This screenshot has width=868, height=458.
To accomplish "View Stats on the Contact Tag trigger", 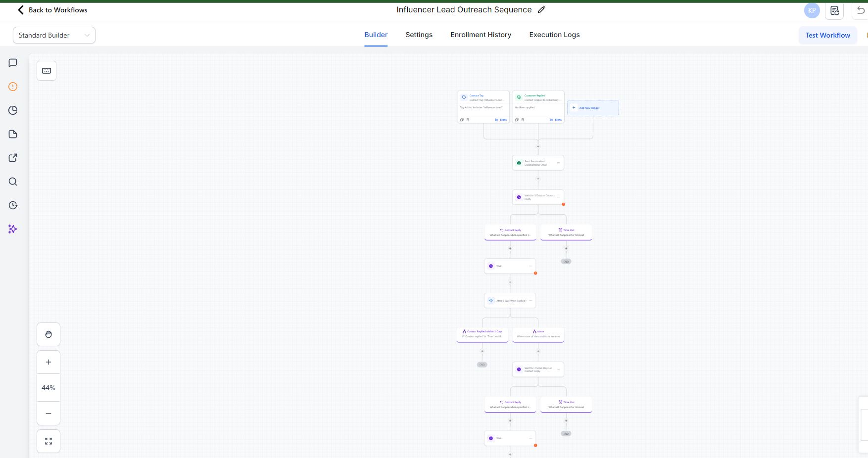I will pos(501,119).
